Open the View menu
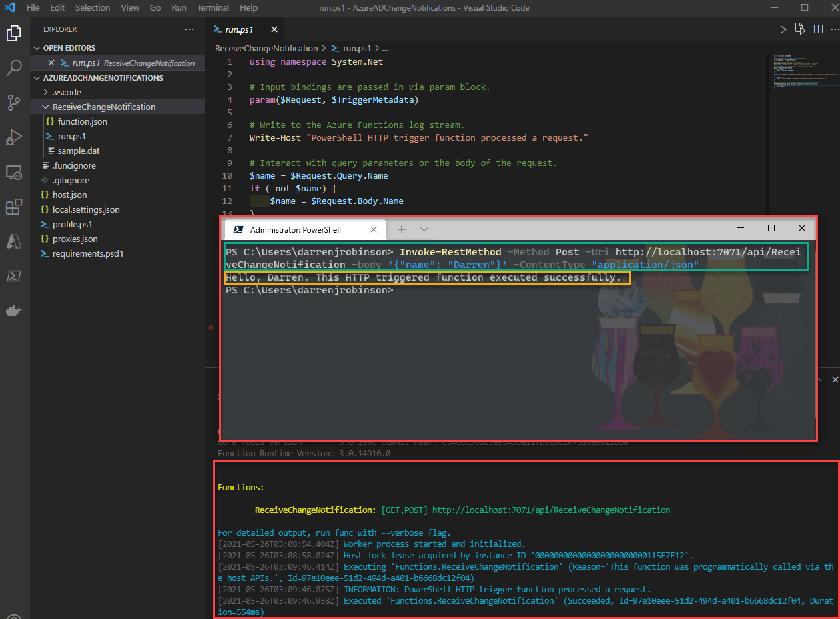Viewport: 840px width, 619px height. pos(130,7)
